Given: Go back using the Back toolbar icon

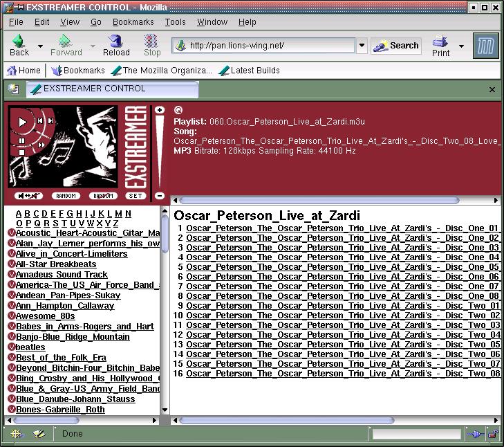Looking at the screenshot, I should pos(19,46).
